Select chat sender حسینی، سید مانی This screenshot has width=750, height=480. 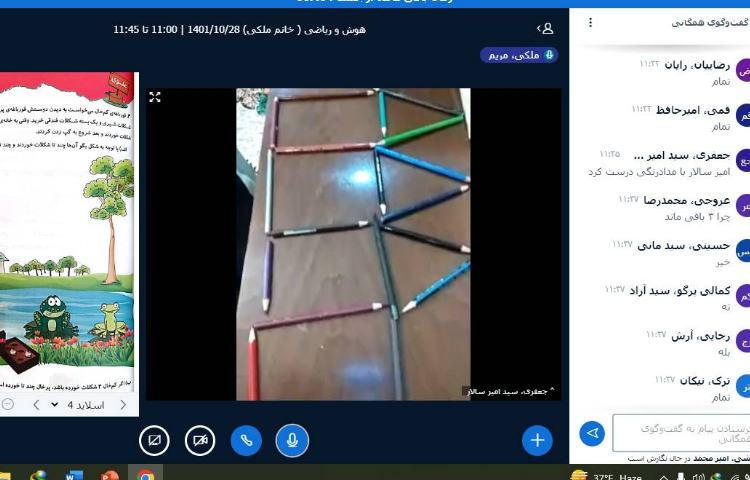pyautogui.click(x=684, y=246)
